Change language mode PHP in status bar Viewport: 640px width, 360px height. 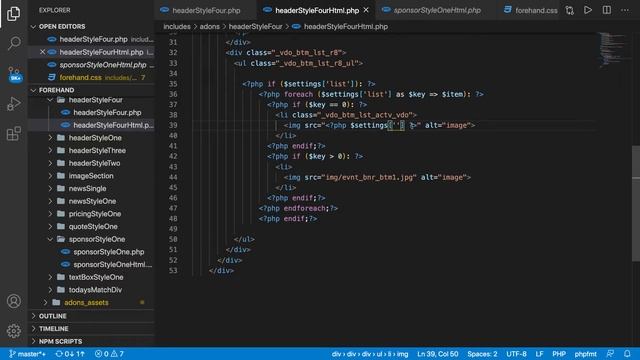tap(559, 354)
